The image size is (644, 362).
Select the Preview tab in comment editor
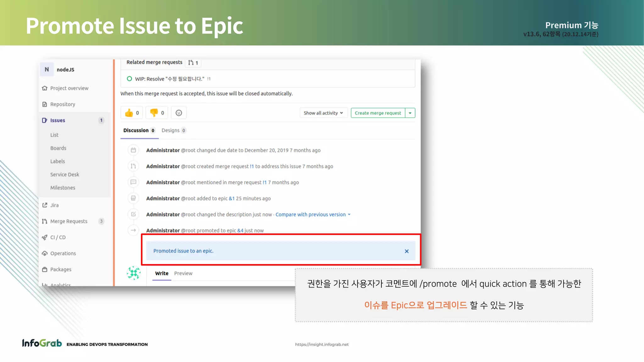tap(183, 273)
